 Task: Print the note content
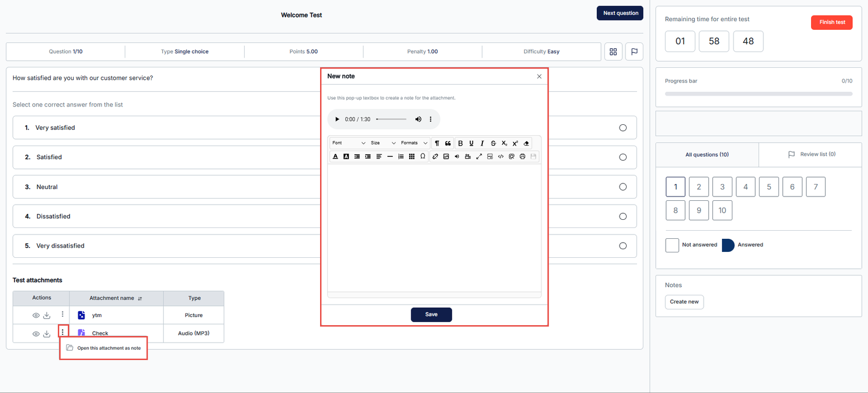522,156
